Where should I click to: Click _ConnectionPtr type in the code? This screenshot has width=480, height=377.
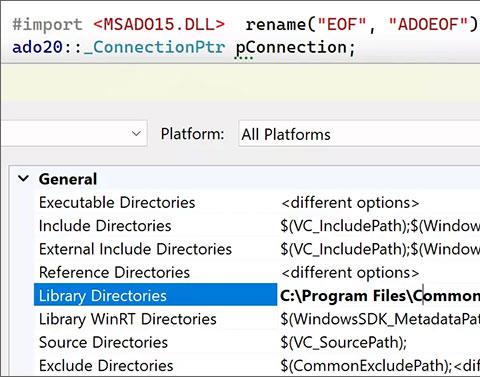pyautogui.click(x=155, y=47)
